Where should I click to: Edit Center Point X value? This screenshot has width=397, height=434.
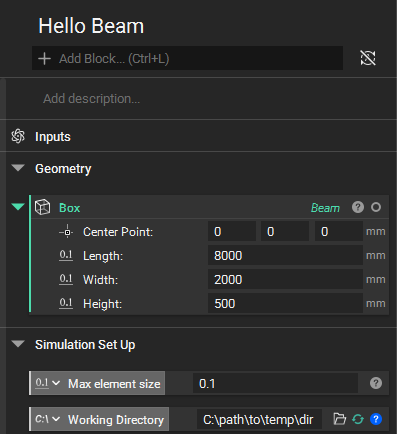tap(232, 231)
